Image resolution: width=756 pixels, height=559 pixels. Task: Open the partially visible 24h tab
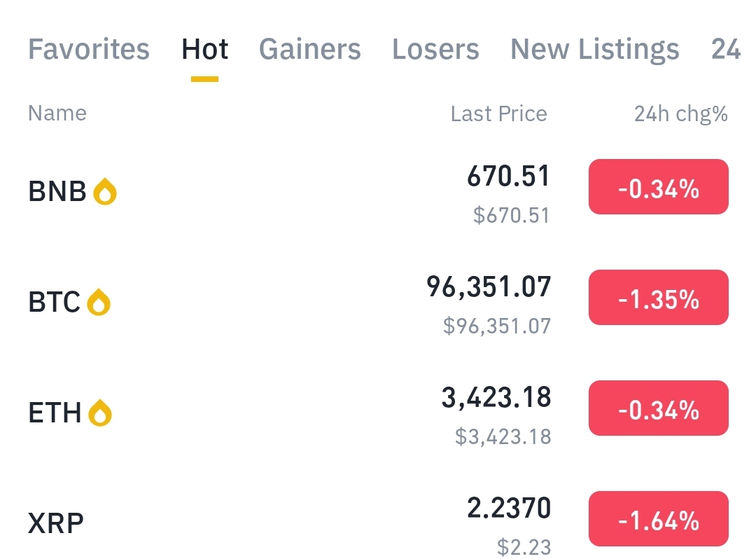point(726,50)
